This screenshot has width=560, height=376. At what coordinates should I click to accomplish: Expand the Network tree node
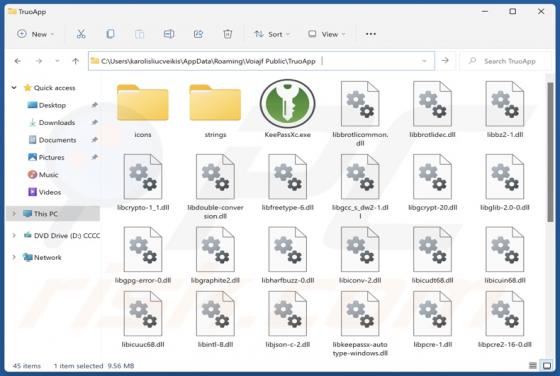tap(14, 257)
